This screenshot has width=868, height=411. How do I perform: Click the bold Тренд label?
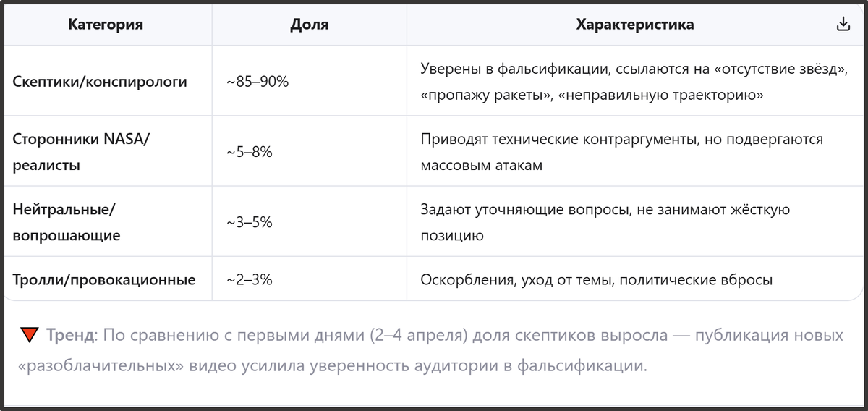coord(71,336)
